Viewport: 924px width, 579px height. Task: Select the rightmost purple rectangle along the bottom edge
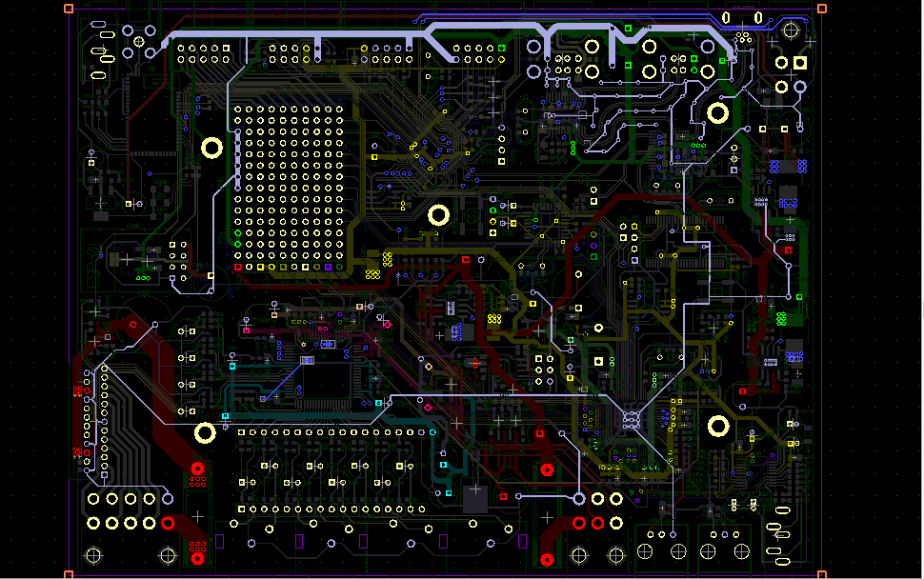(522, 541)
